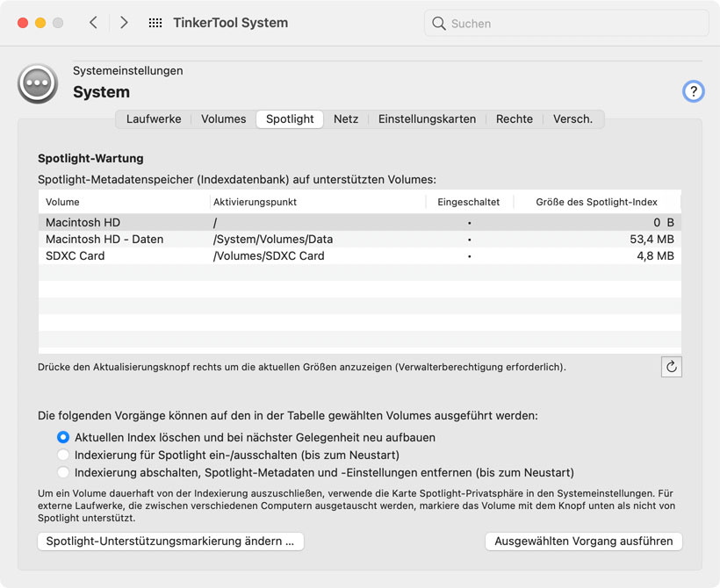Viewport: 720px width, 588px height.
Task: Click the help question mark button
Action: coord(693,91)
